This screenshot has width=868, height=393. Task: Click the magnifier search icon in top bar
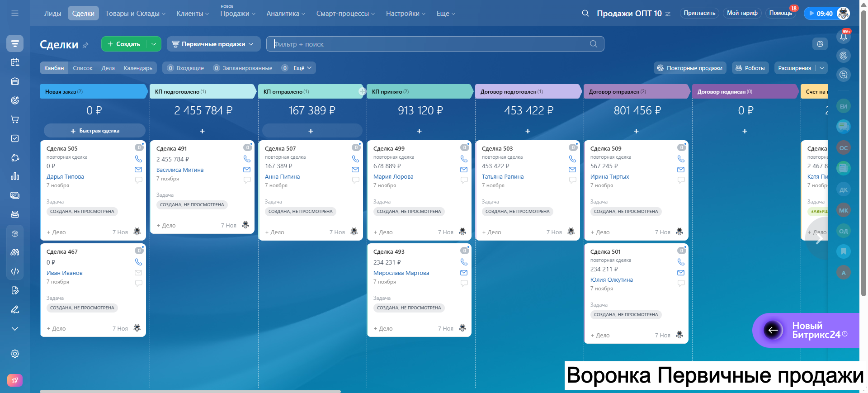(585, 13)
